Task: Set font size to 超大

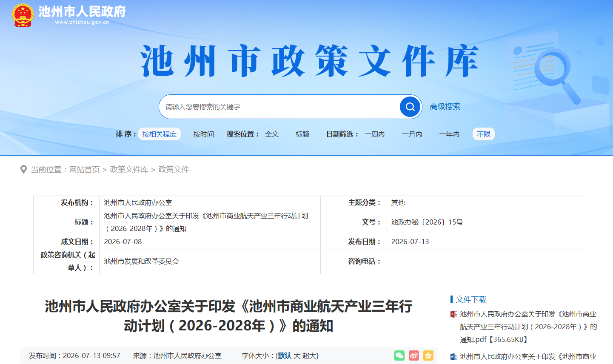Action: coord(309,356)
